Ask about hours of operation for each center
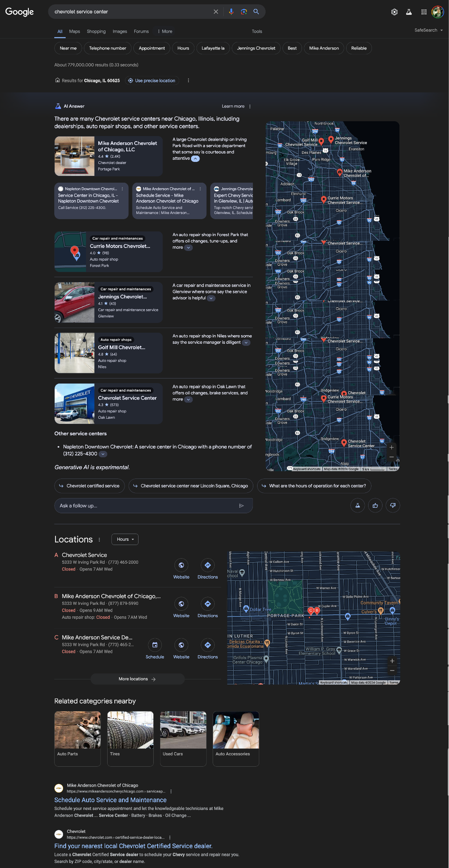The image size is (449, 868). tap(314, 486)
